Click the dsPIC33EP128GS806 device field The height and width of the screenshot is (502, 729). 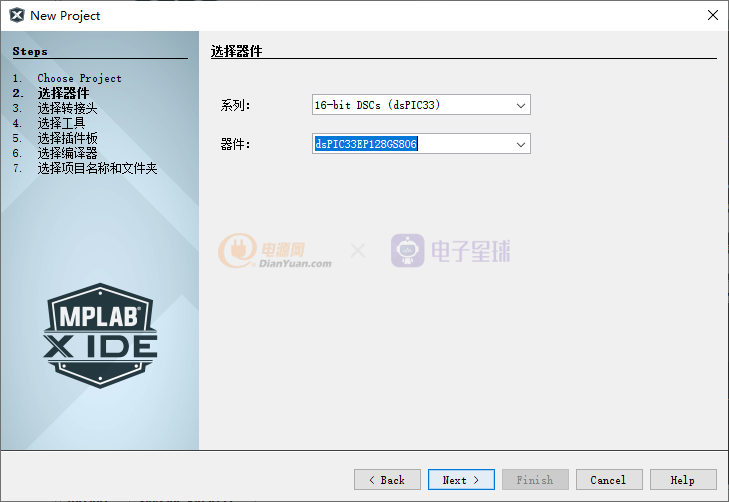pyautogui.click(x=411, y=144)
